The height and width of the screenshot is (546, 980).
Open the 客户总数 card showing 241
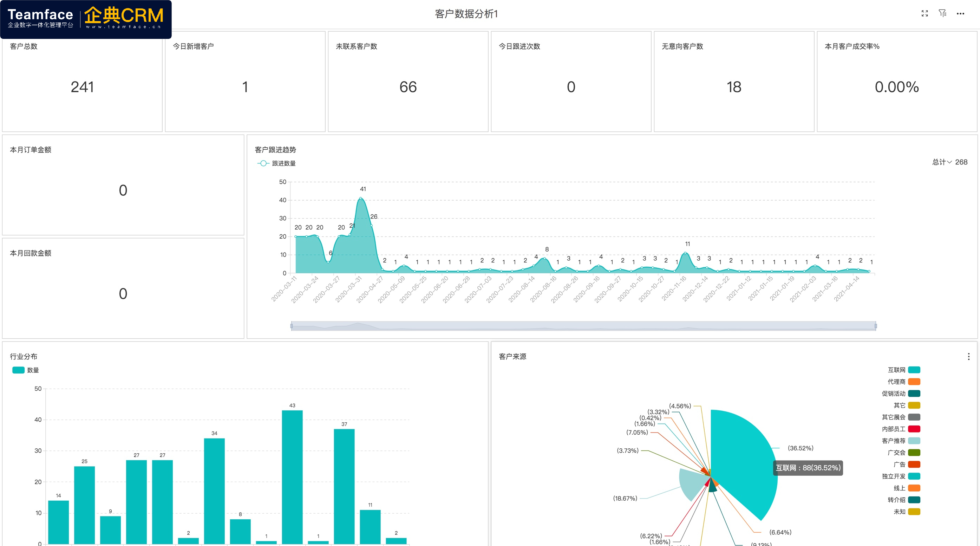82,82
